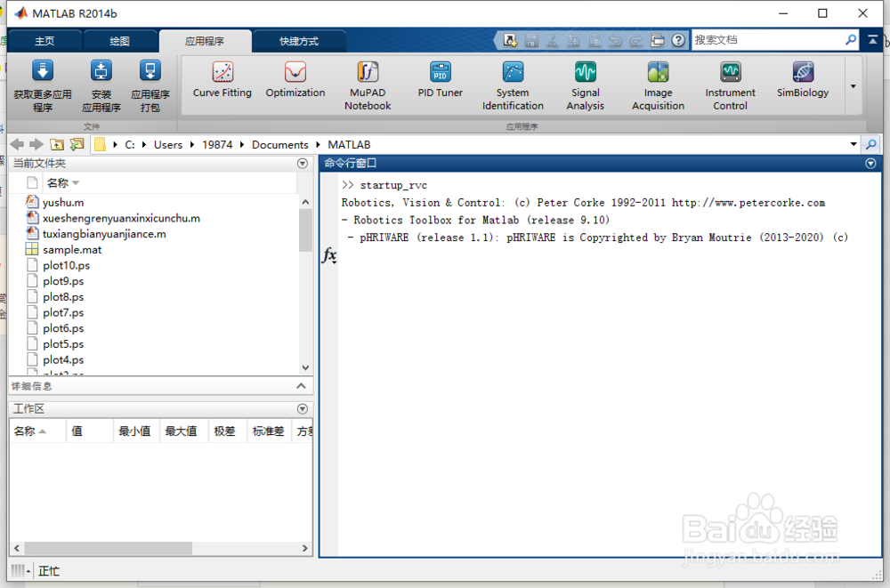Viewport: 890px width, 588px height.
Task: Click the save icon in quick toolbar
Action: [531, 40]
